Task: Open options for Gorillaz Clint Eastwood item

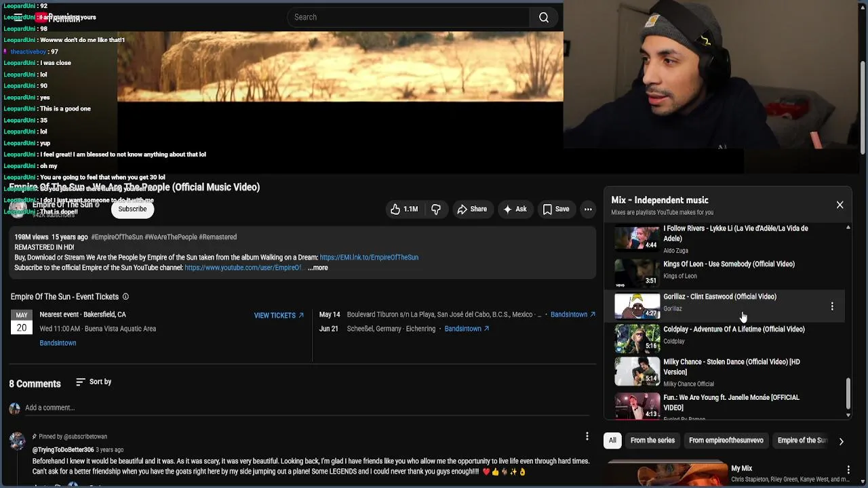Action: pos(832,306)
